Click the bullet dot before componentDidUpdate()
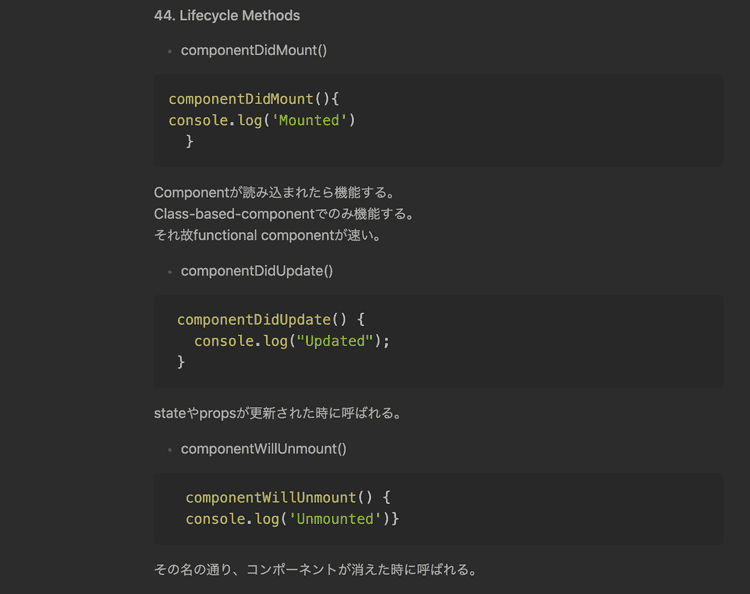The image size is (750, 594). (170, 272)
